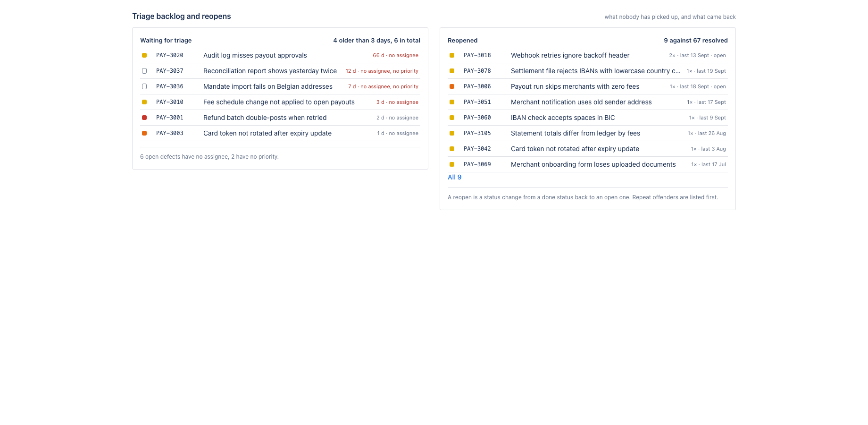This screenshot has height=425, width=868.
Task: Select 'Mandate import fails on Belgian addresses'
Action: click(x=268, y=86)
